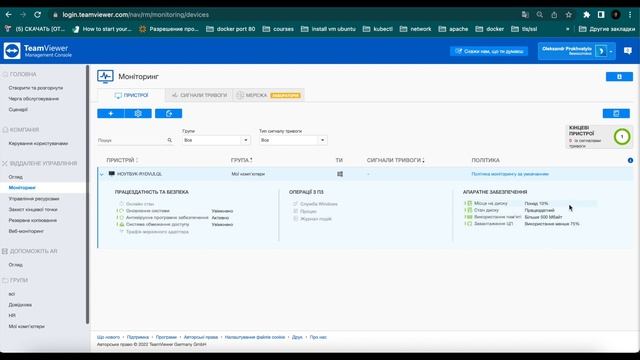Bookmark this page with the star icon

569,15
